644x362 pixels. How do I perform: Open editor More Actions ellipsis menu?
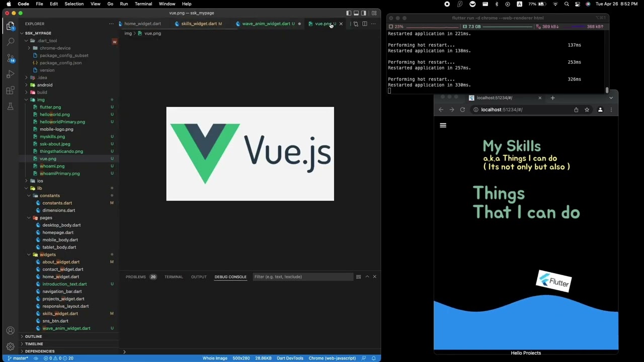click(373, 24)
